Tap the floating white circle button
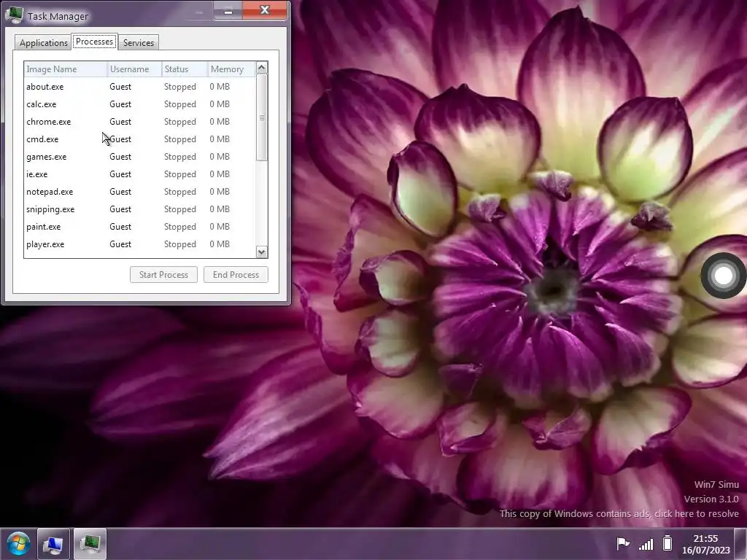The image size is (747, 560). 723,275
